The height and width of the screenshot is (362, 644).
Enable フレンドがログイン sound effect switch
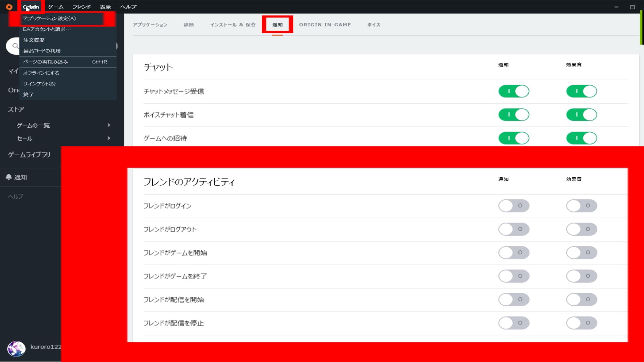(582, 206)
